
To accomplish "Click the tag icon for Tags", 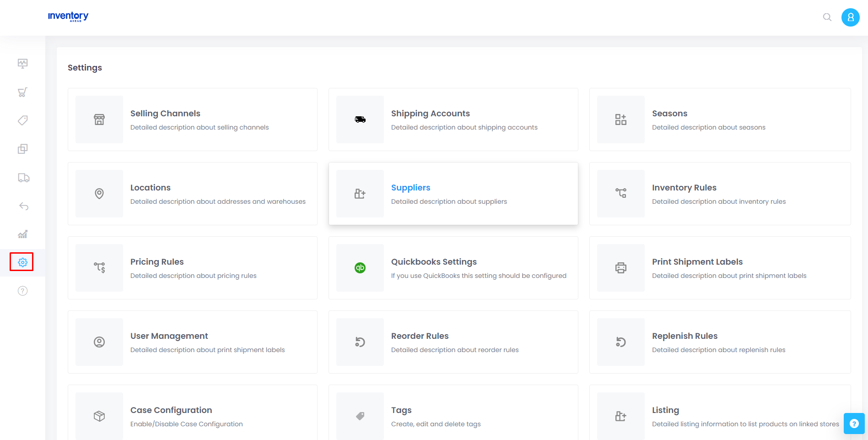I will point(360,416).
